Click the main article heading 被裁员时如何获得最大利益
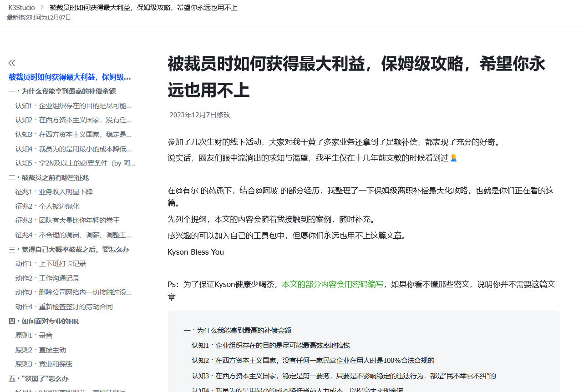The image size is (584, 392). [x=356, y=77]
